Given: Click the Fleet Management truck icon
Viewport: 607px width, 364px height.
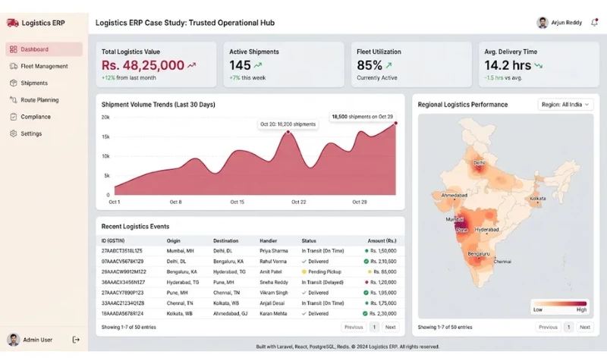Looking at the screenshot, I should [14, 66].
